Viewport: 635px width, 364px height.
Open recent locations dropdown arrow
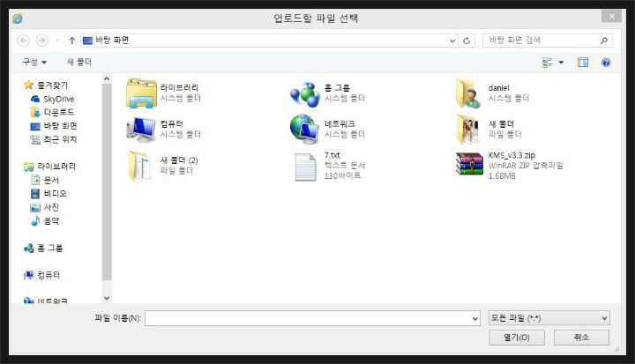click(x=57, y=41)
